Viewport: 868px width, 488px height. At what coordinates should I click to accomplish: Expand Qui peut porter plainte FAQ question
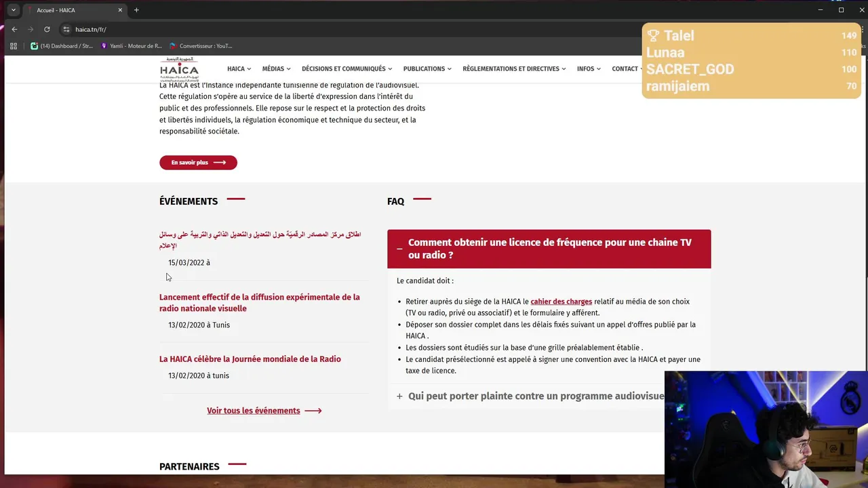tap(529, 396)
